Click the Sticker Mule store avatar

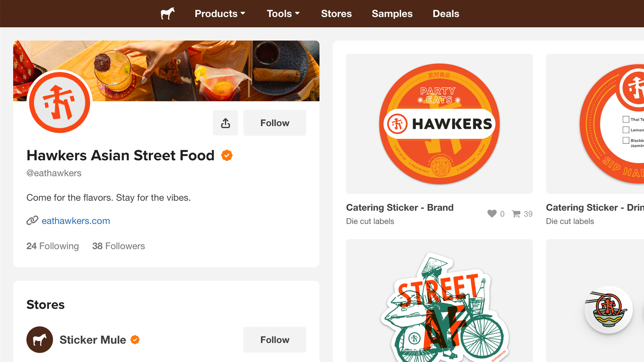40,340
